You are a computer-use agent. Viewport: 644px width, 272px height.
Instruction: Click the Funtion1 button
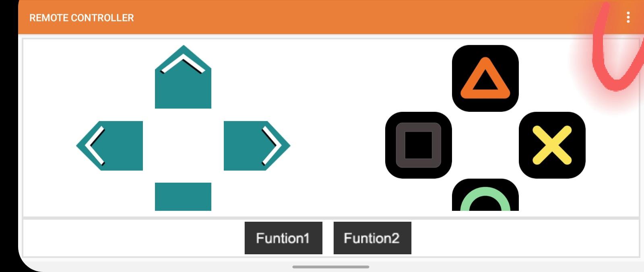pyautogui.click(x=283, y=238)
